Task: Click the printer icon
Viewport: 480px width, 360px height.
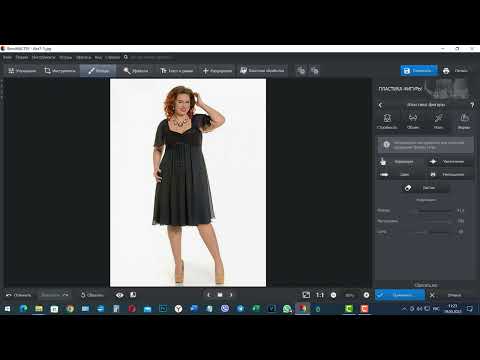Action: pyautogui.click(x=446, y=71)
